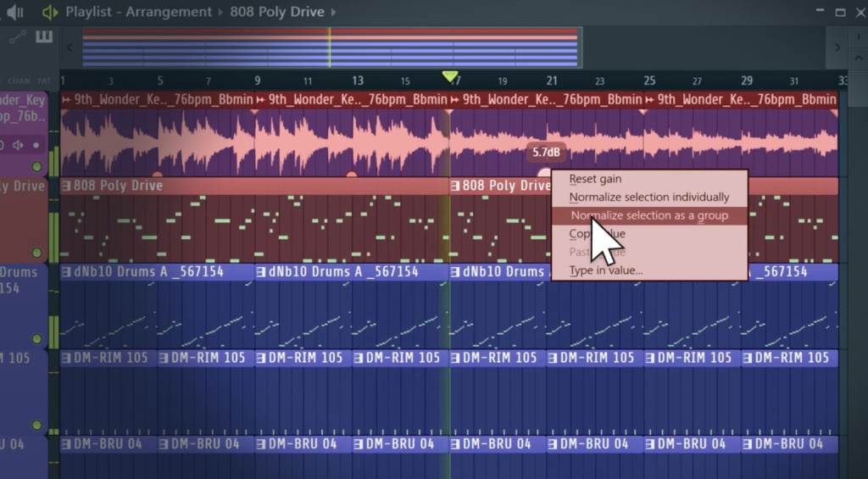Image resolution: width=868 pixels, height=479 pixels.
Task: Click the speaker-pause icon in title bar
Action: pos(15,12)
